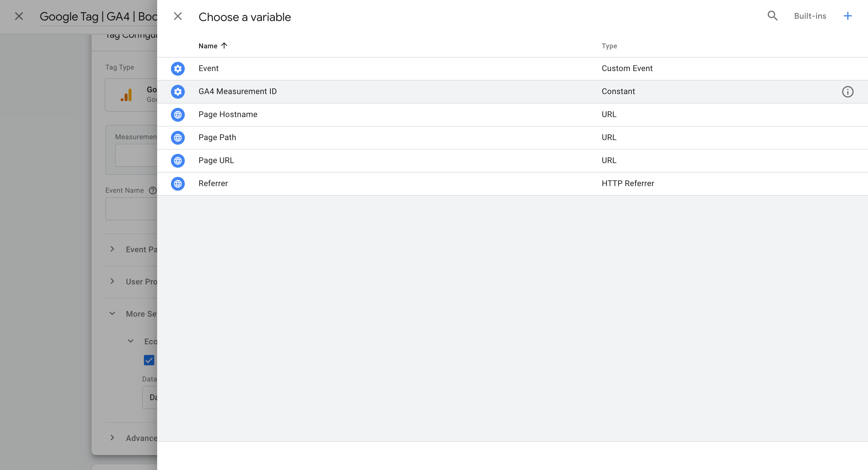
Task: Toggle the ecommerce checkbox
Action: click(149, 360)
